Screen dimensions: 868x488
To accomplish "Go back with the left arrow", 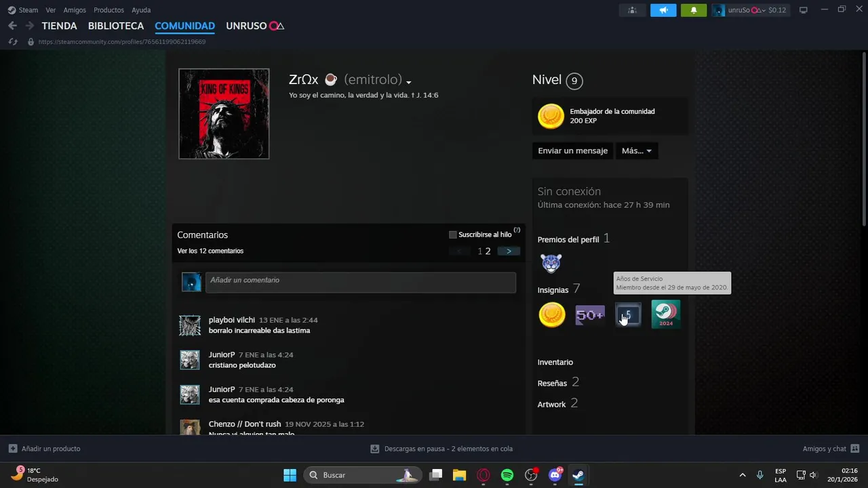I will pyautogui.click(x=12, y=26).
